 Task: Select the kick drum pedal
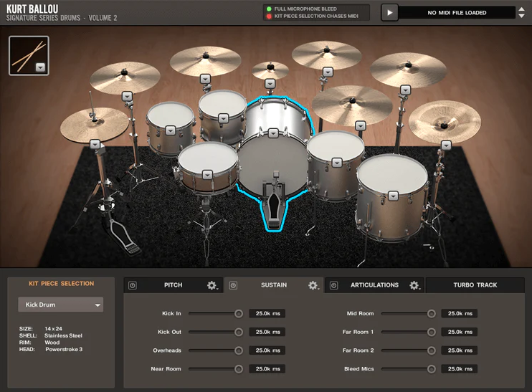pyautogui.click(x=274, y=209)
